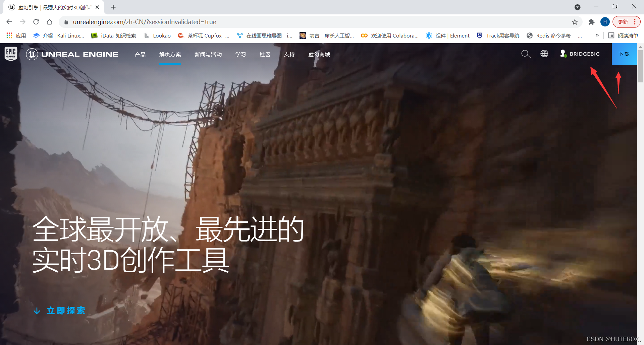Click the Unreal Engine logo
This screenshot has width=644, height=345.
[72, 54]
